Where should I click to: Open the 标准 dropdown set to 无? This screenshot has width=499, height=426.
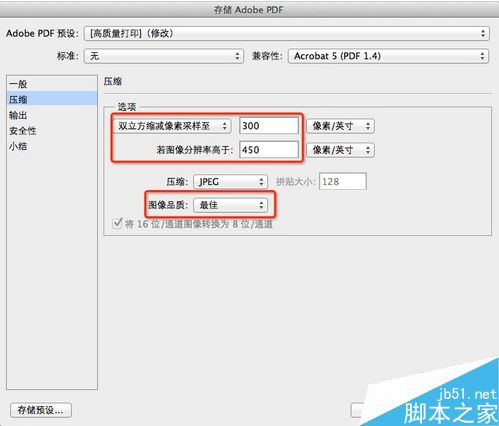click(x=164, y=56)
